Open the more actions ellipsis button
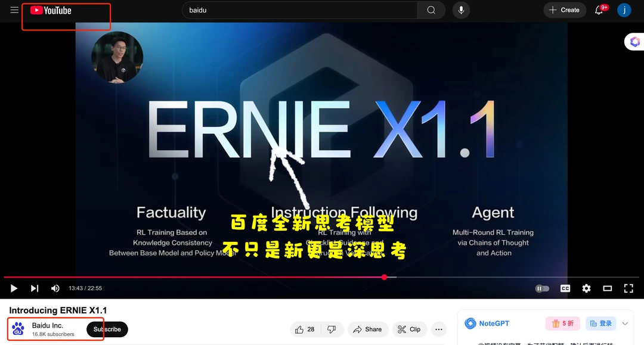 tap(439, 330)
